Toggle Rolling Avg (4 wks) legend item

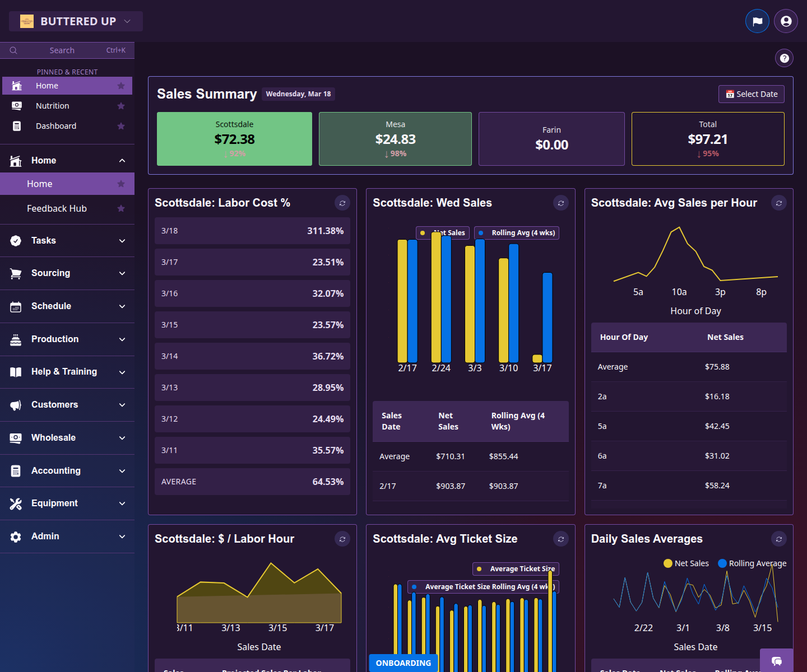pyautogui.click(x=516, y=232)
